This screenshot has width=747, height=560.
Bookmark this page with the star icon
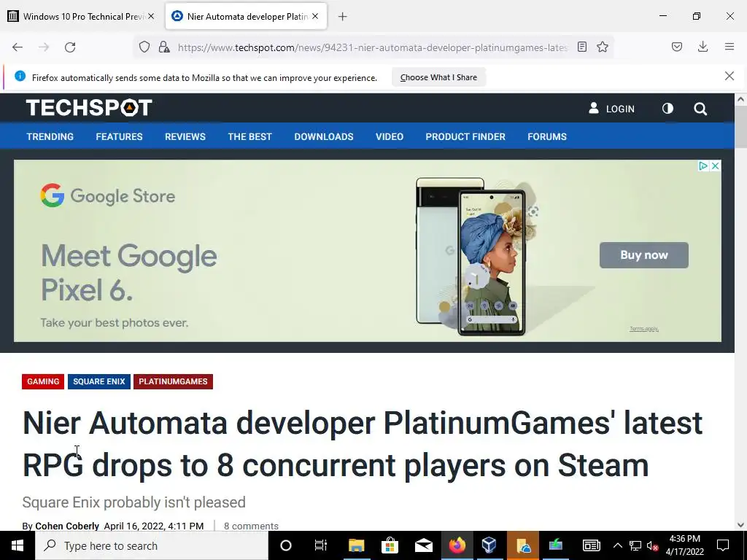pyautogui.click(x=603, y=47)
